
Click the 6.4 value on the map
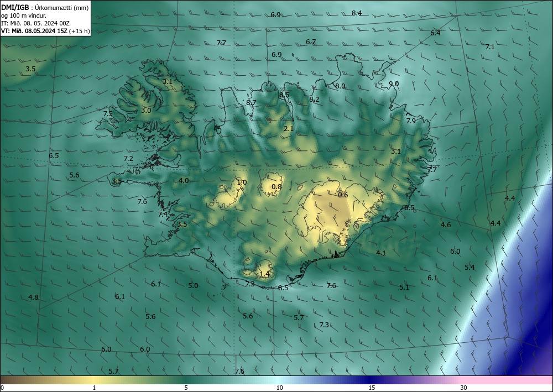435,33
